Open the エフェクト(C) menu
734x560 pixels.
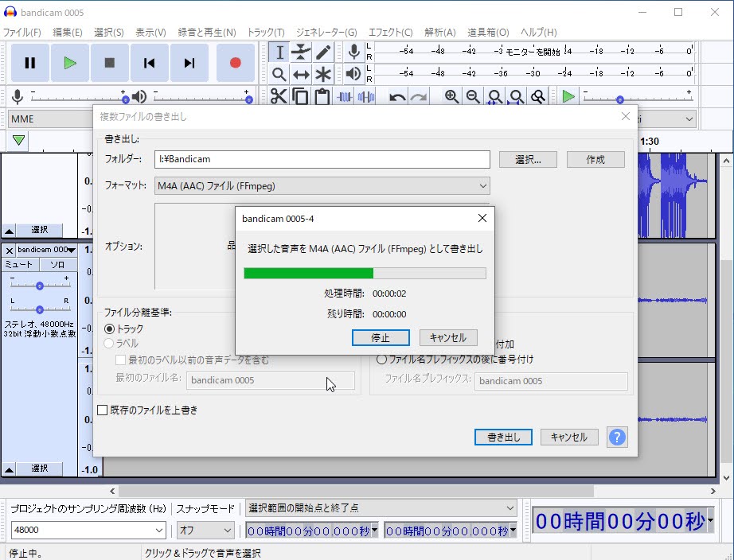click(x=390, y=33)
